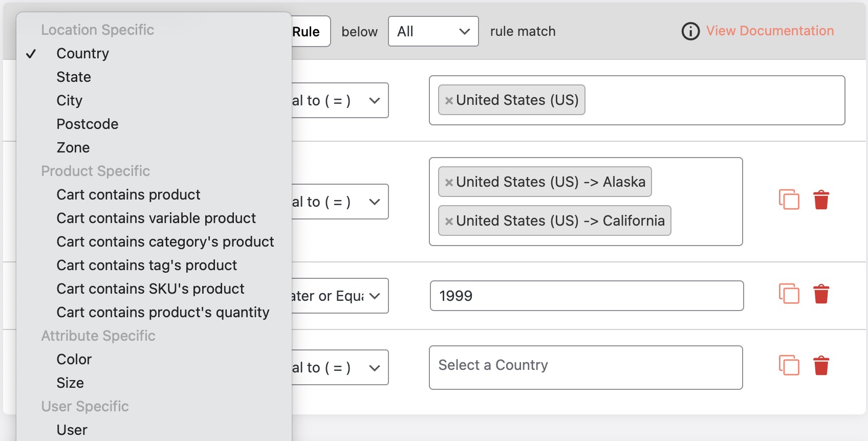This screenshot has height=441, width=868.
Task: Remove the Alaska state tag
Action: pyautogui.click(x=449, y=183)
